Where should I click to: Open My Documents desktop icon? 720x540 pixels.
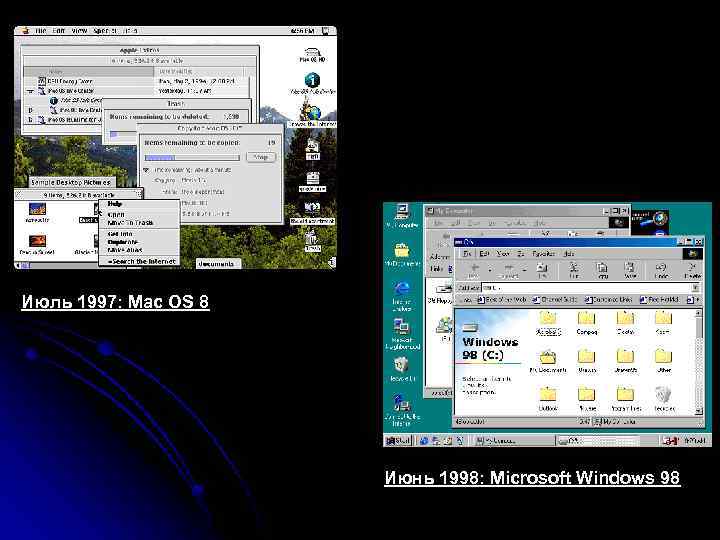402,255
